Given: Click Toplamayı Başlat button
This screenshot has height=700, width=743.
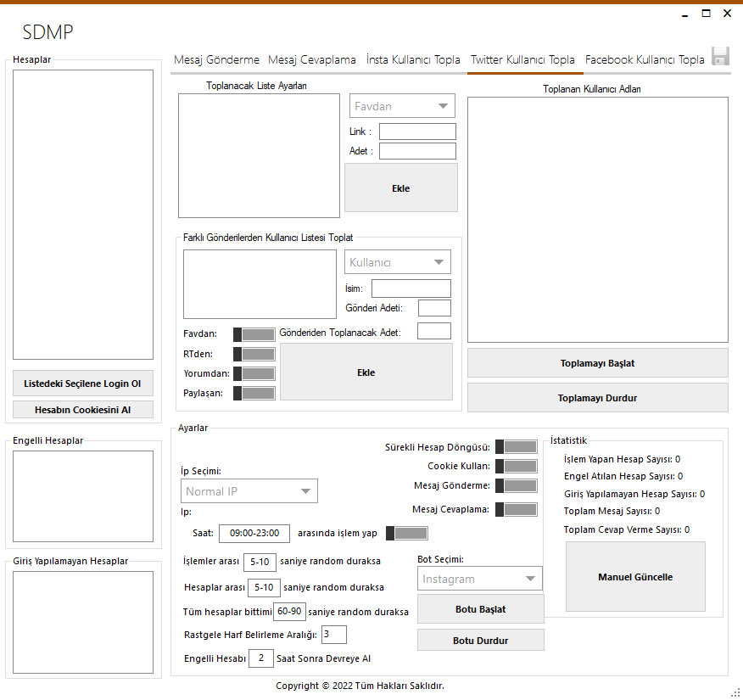Looking at the screenshot, I should coord(597,363).
